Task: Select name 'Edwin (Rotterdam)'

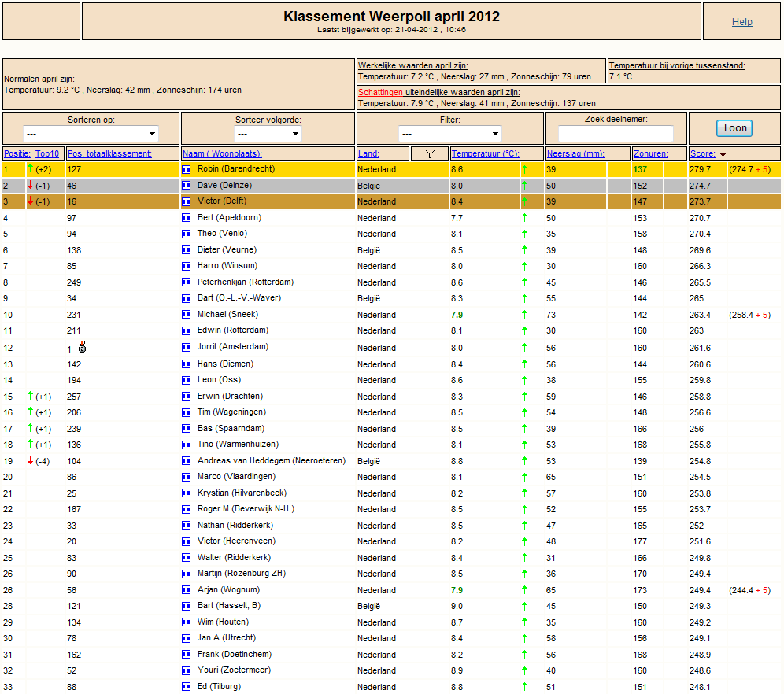Action: [233, 330]
